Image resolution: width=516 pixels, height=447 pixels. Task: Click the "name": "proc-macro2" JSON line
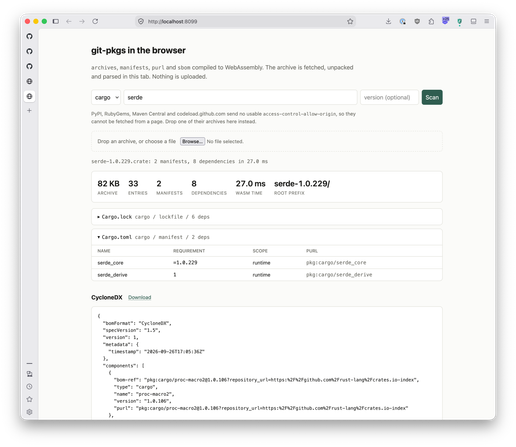pos(144,394)
